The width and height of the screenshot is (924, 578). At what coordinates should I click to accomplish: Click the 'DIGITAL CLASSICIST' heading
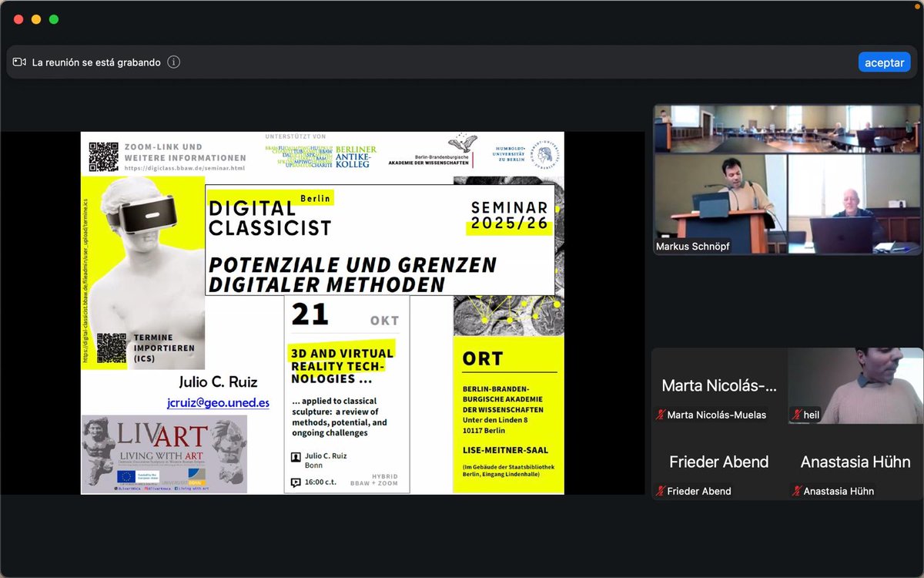tap(269, 218)
